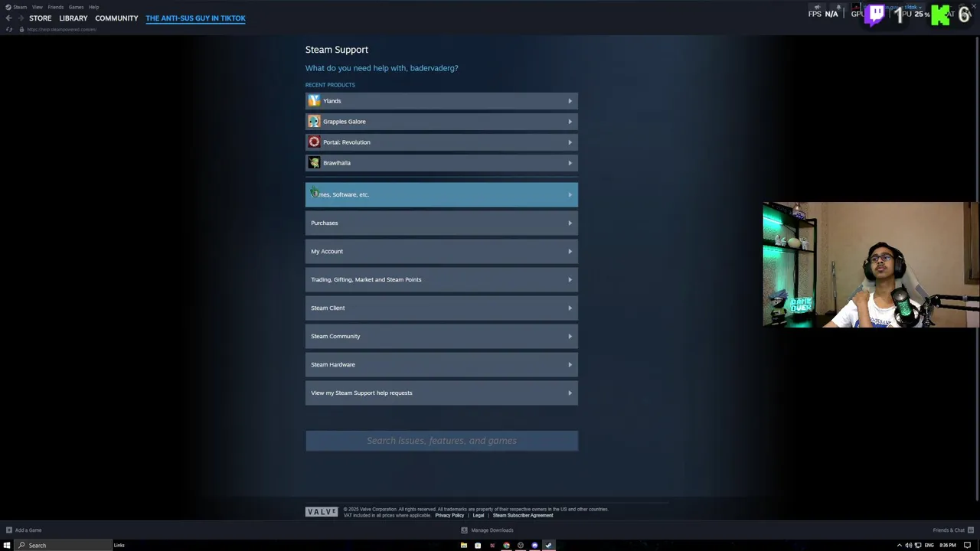
Task: Expand arrow on My Account row
Action: pyautogui.click(x=570, y=251)
